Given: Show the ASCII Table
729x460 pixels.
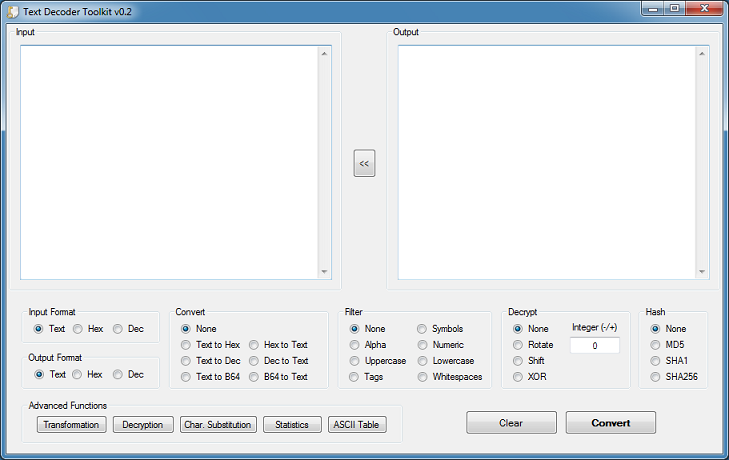Looking at the screenshot, I should [x=357, y=425].
